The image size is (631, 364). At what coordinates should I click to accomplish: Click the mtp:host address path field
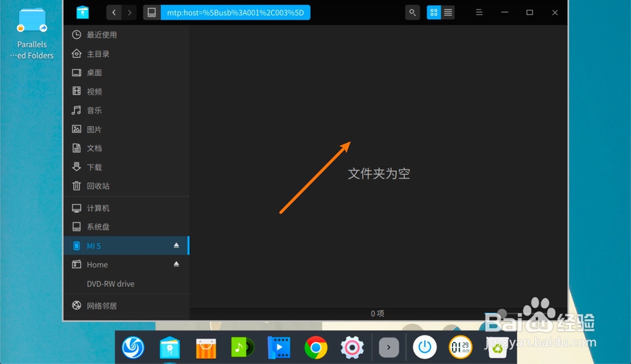235,13
